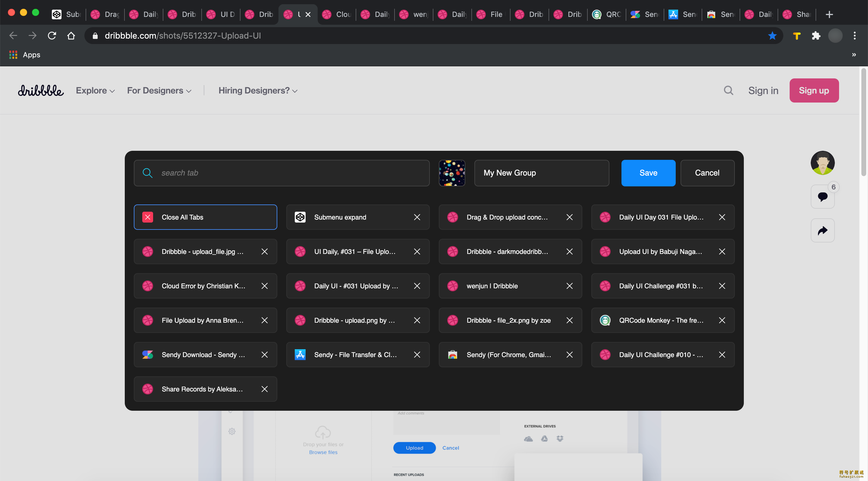
Task: Open the Apps bookmarks shortcut
Action: click(25, 55)
